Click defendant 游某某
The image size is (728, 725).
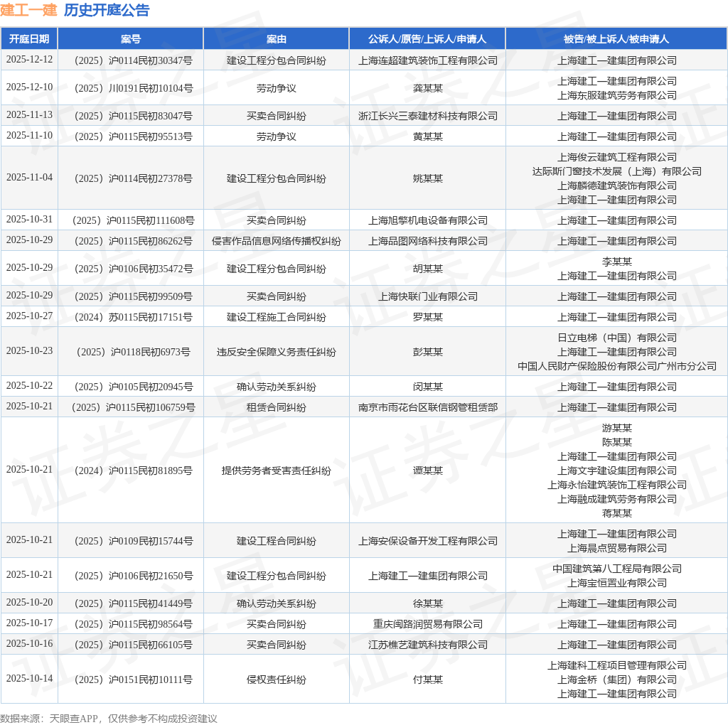point(616,428)
